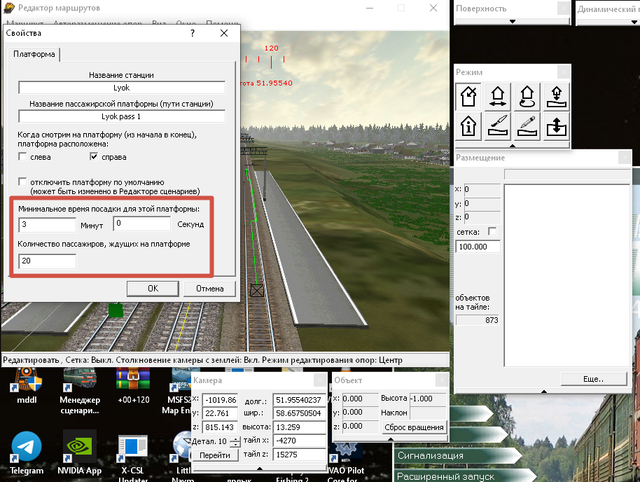The height and width of the screenshot is (482, 640).
Task: Expand the Поверхность panel arrow
Action: point(513,22)
